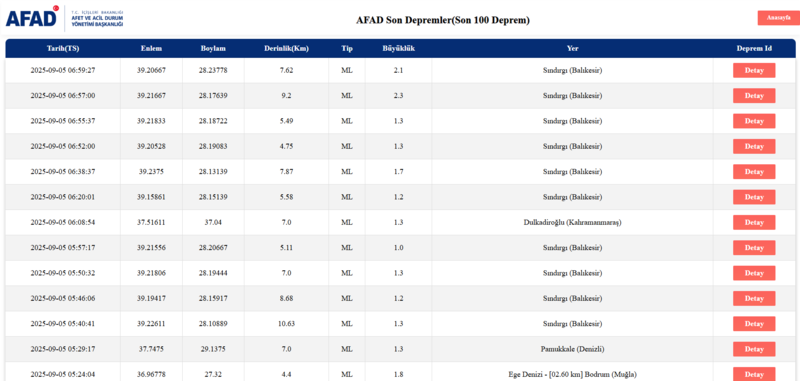Select the magnitude 2.3 cell

pos(398,96)
